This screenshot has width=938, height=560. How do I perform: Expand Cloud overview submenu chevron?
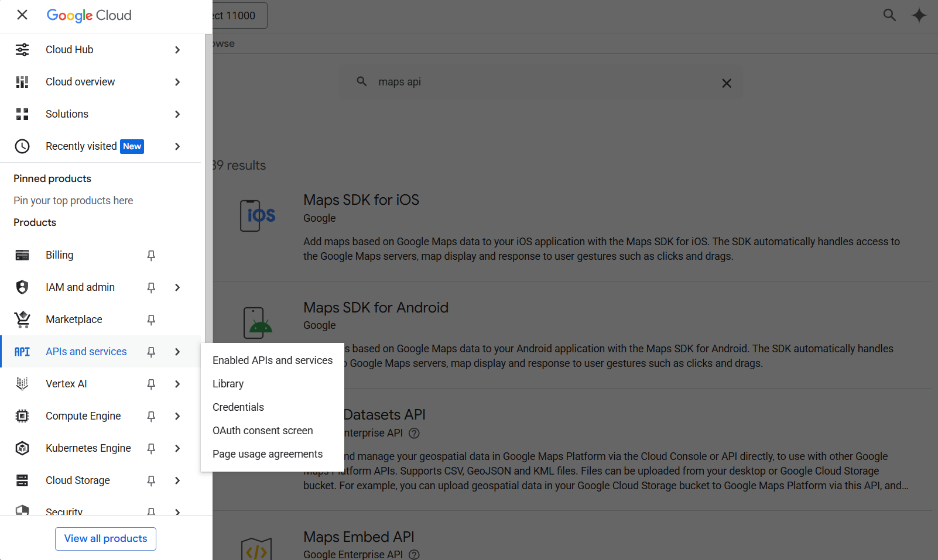[x=177, y=82]
